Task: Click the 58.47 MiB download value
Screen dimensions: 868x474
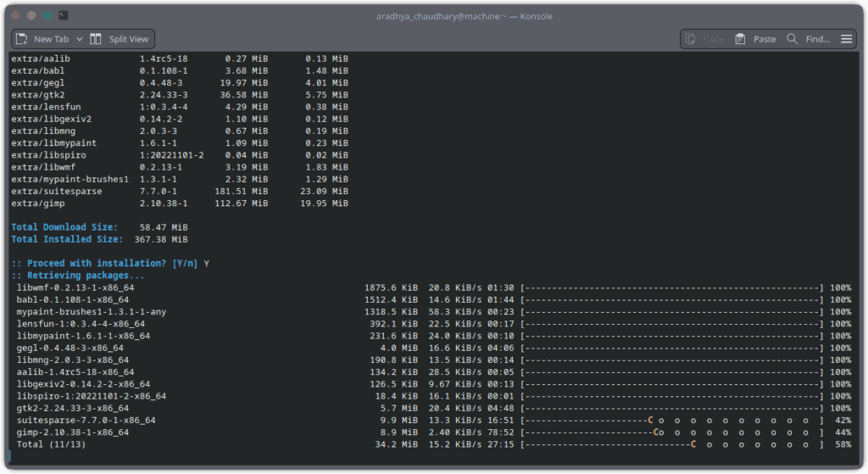Action: pyautogui.click(x=164, y=227)
